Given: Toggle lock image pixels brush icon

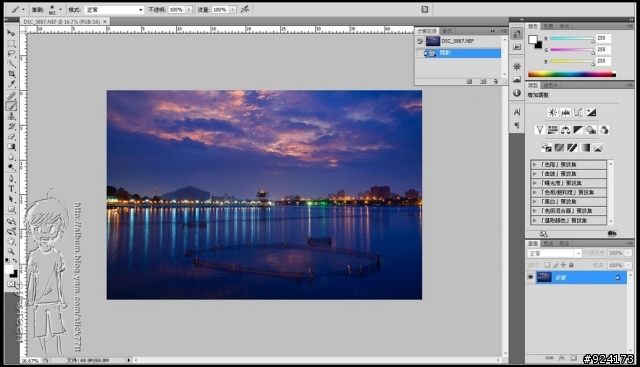Looking at the screenshot, I should pos(556,265).
